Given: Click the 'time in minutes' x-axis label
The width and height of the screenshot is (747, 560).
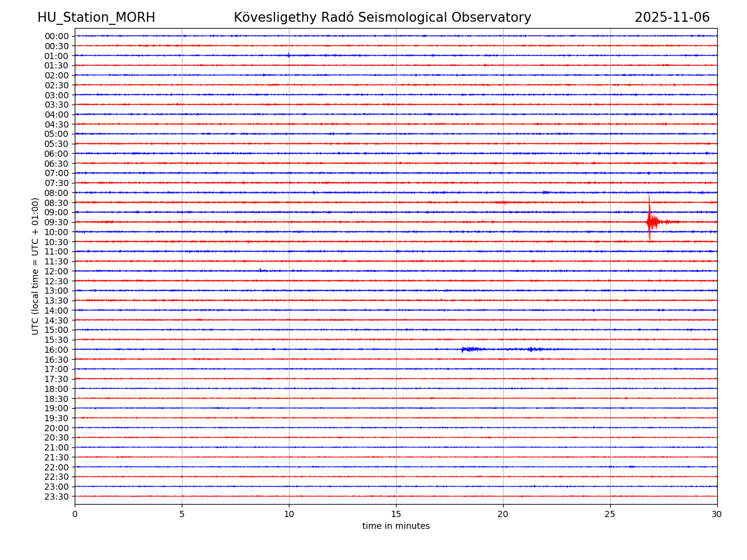Looking at the screenshot, I should point(396,526).
